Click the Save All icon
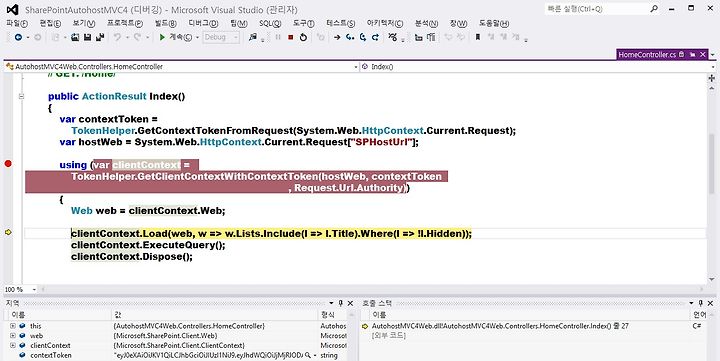Image resolution: width=720 pixels, height=361 pixels. coord(100,38)
